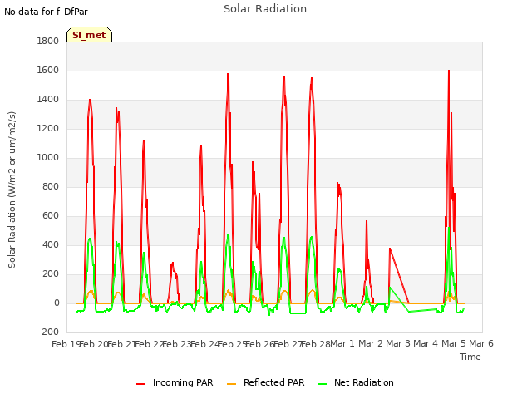Click the Mar 5 Incoming PAR peak

(x=449, y=71)
